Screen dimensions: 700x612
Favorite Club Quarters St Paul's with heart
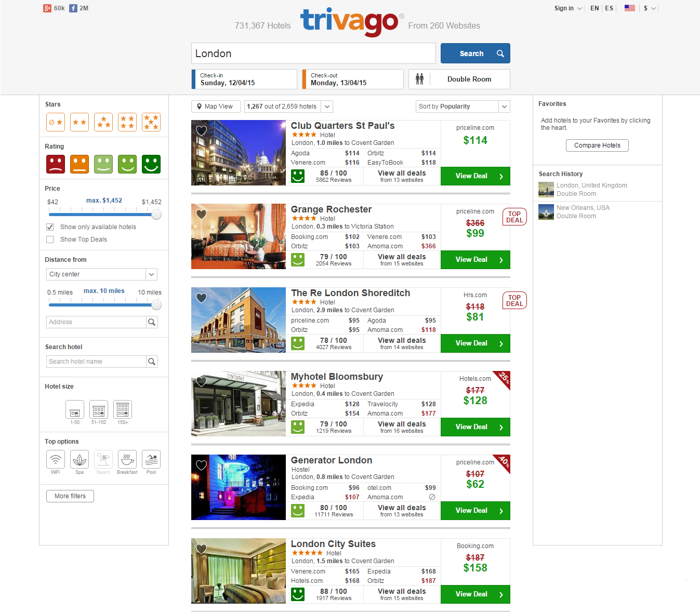pyautogui.click(x=202, y=131)
